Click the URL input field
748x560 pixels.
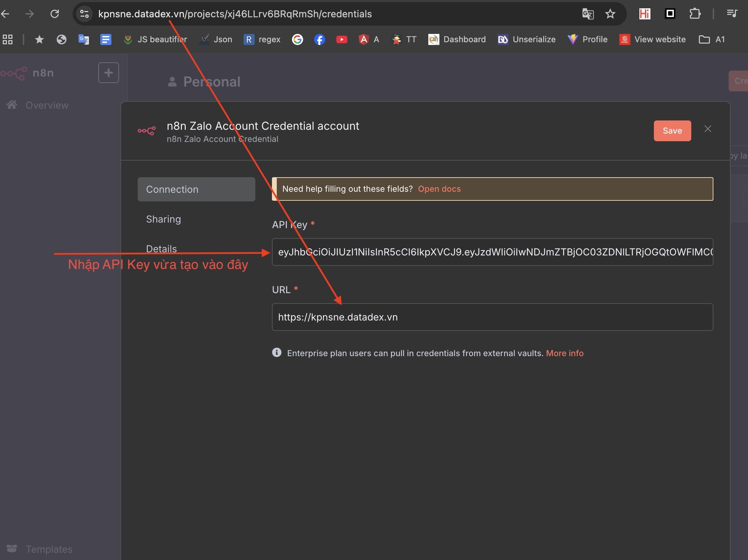[x=492, y=317]
